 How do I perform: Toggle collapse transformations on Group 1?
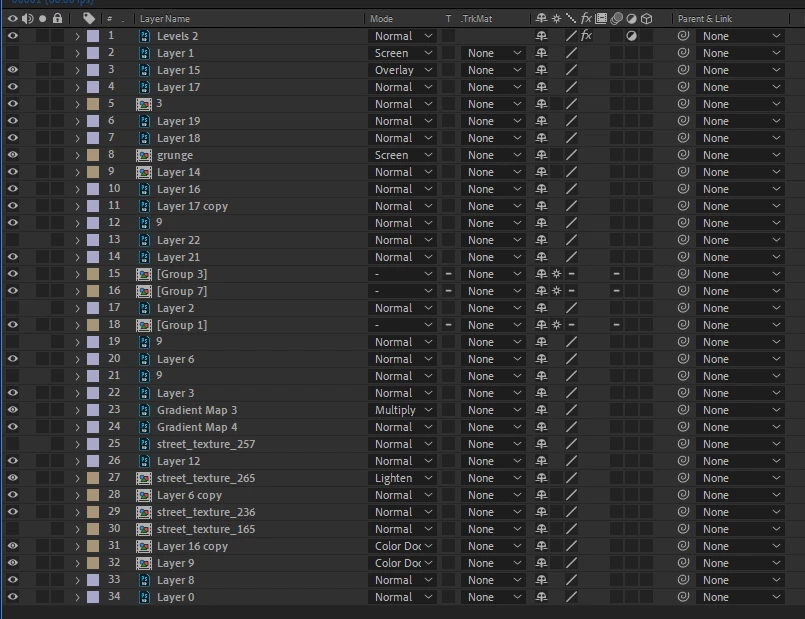click(556, 325)
